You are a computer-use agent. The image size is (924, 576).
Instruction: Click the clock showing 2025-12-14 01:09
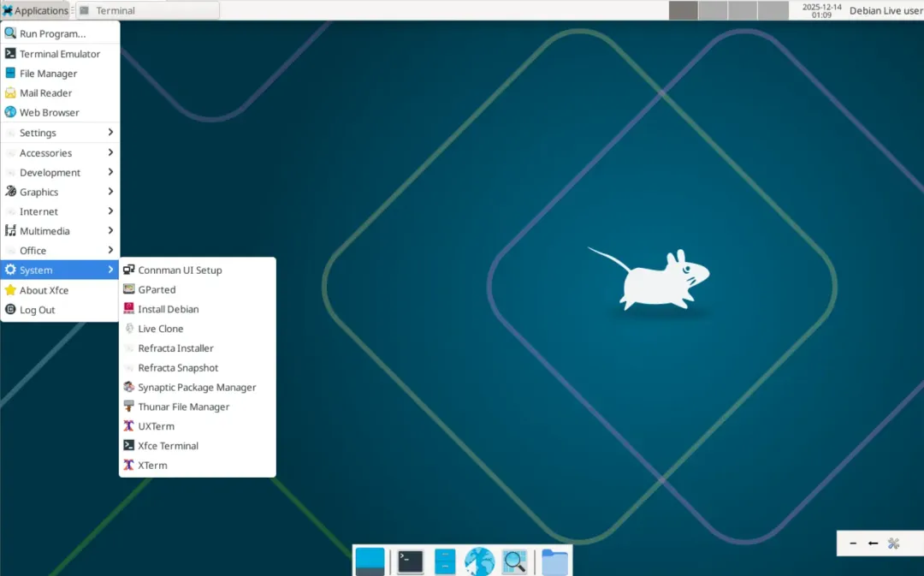pyautogui.click(x=821, y=10)
